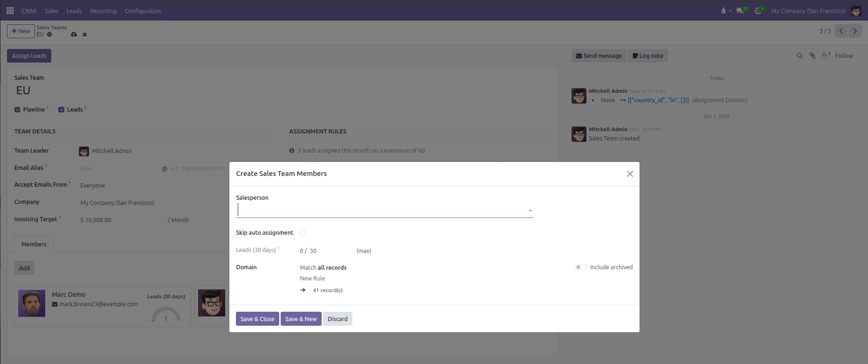Click Log note in chatter
This screenshot has height=364, width=868.
point(648,56)
